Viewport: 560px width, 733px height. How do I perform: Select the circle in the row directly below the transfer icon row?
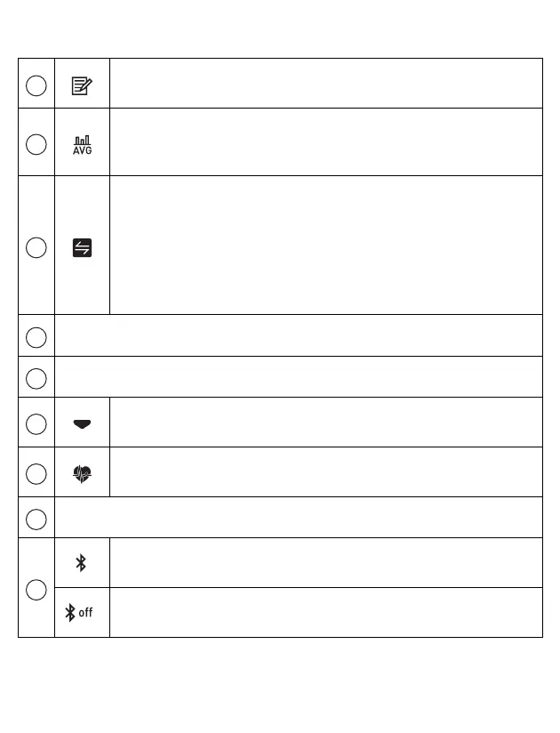tap(36, 337)
